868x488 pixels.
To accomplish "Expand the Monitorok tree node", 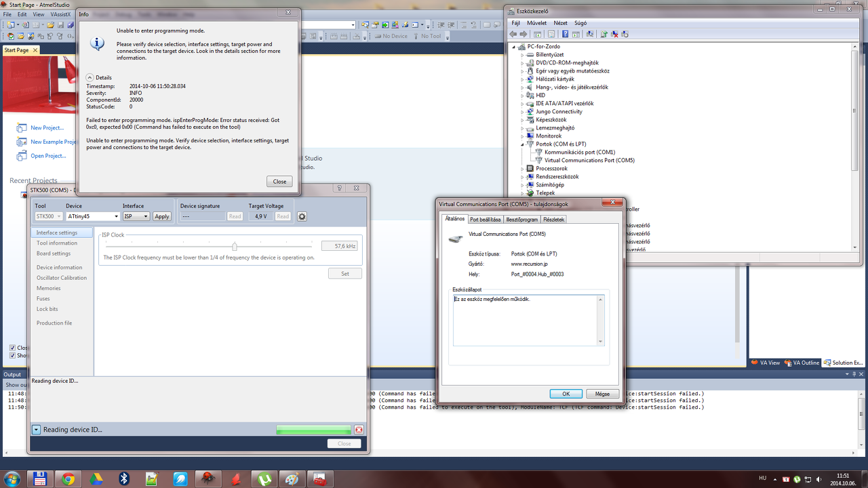I will pyautogui.click(x=523, y=136).
